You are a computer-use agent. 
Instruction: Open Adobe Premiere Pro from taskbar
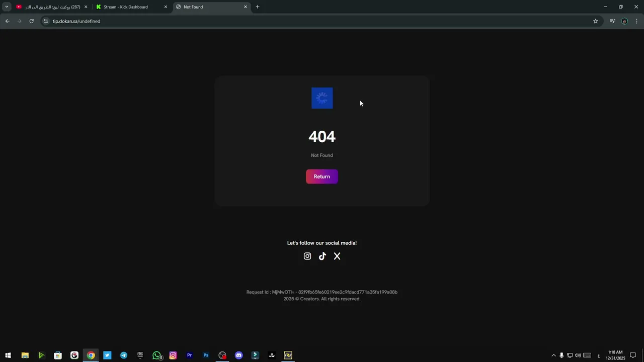(190, 355)
